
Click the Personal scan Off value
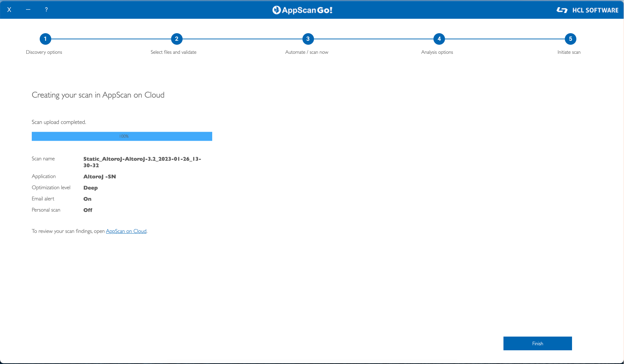click(88, 210)
